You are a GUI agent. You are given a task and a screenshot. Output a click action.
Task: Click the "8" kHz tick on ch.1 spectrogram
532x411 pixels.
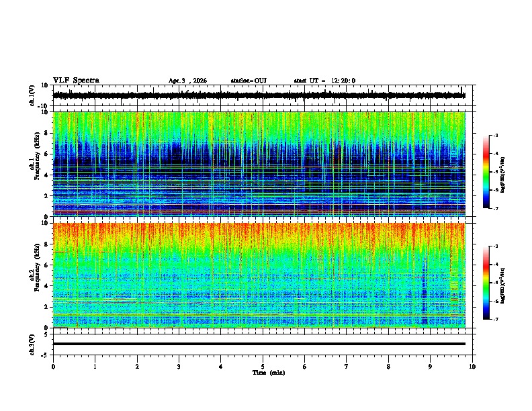pos(46,133)
